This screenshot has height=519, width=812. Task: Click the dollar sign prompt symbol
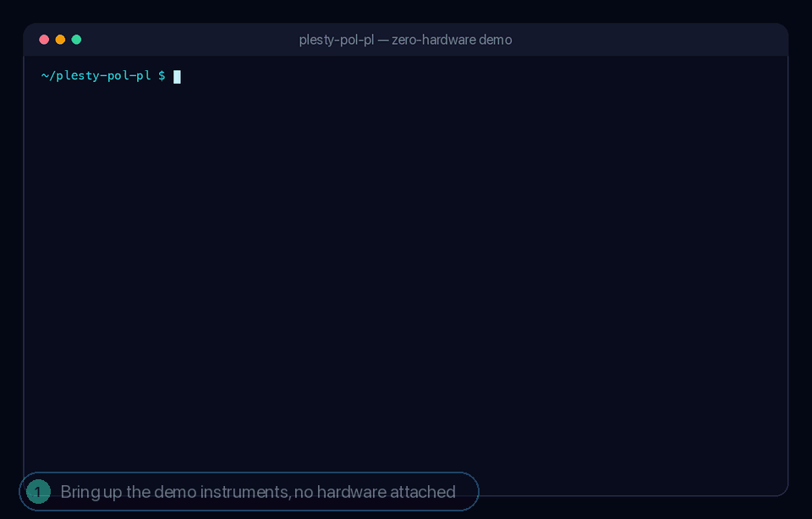162,76
